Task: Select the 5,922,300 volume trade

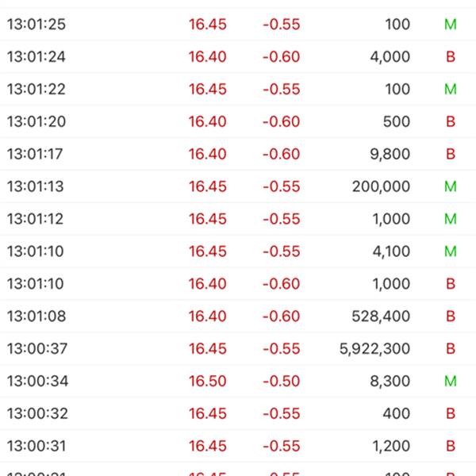Action: (374, 349)
